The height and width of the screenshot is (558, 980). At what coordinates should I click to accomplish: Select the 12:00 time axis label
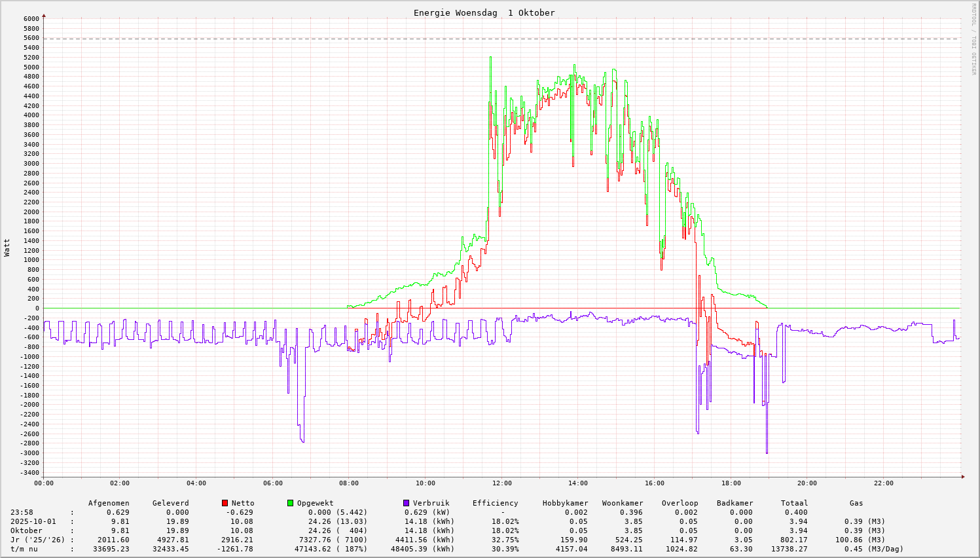coord(501,483)
